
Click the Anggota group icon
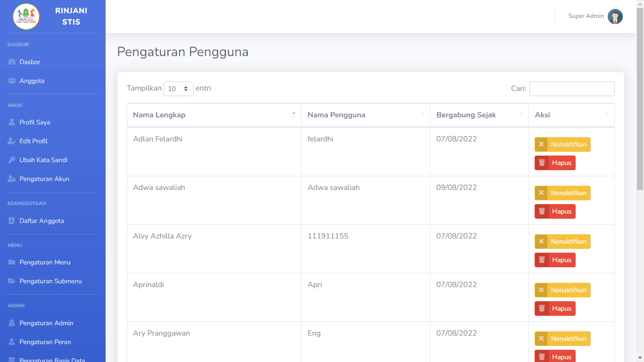click(x=12, y=81)
